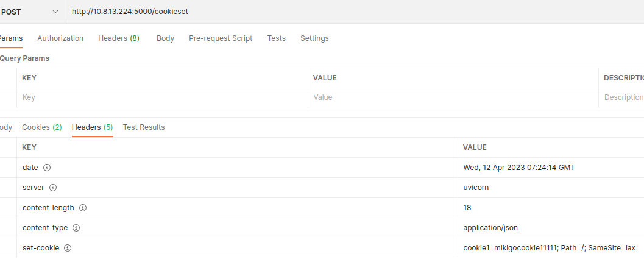Select the Body request tab
Screen dimensions: 644x262
coord(165,38)
